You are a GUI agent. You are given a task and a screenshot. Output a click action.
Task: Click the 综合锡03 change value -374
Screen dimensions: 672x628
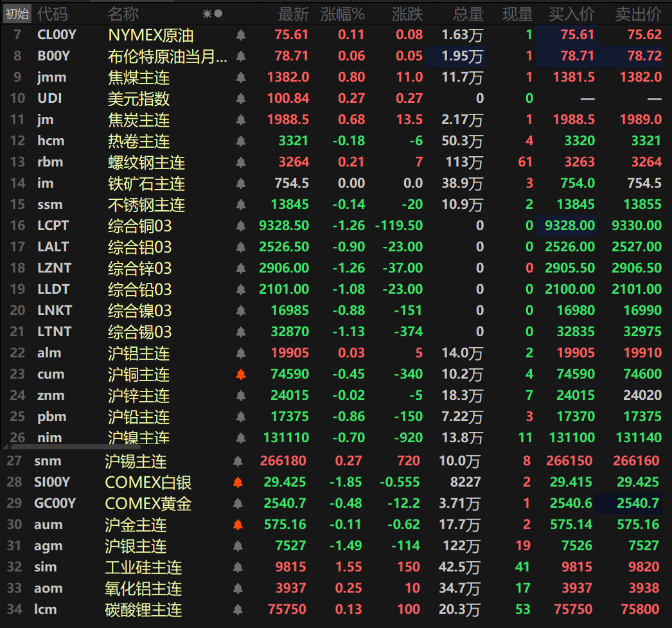(402, 332)
